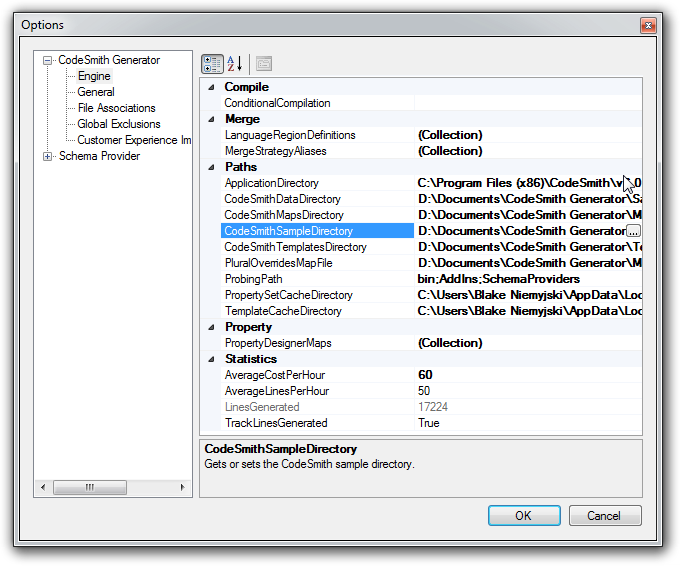This screenshot has height=566, width=680.
Task: Collapse the CodeSmith Generator tree node
Action: (47, 60)
